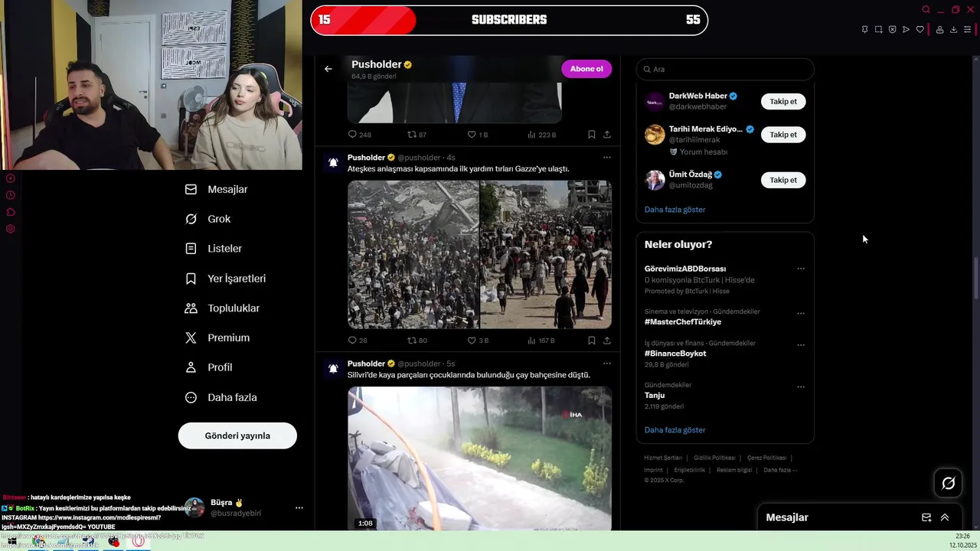Open the right Gazze street crowd photo

click(x=546, y=255)
